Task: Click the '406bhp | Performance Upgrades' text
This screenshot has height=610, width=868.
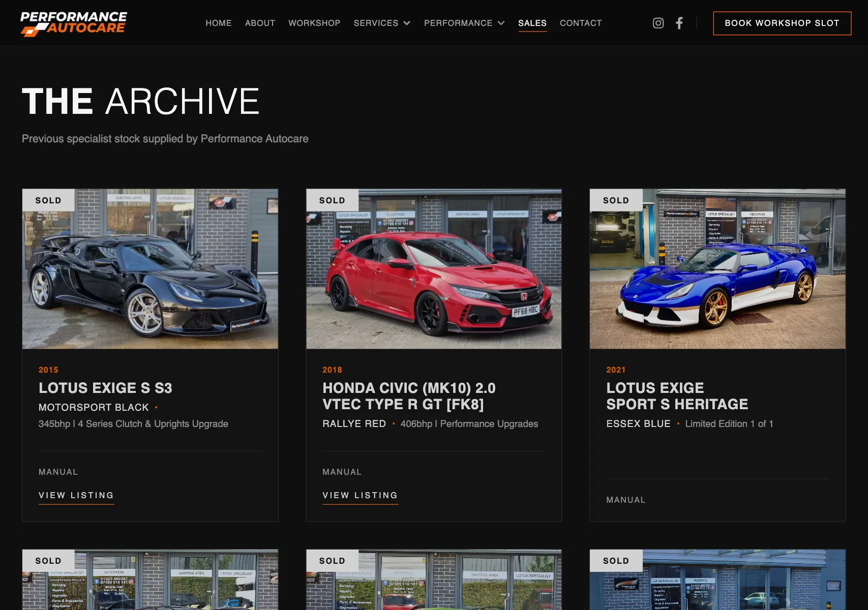Action: [x=469, y=423]
